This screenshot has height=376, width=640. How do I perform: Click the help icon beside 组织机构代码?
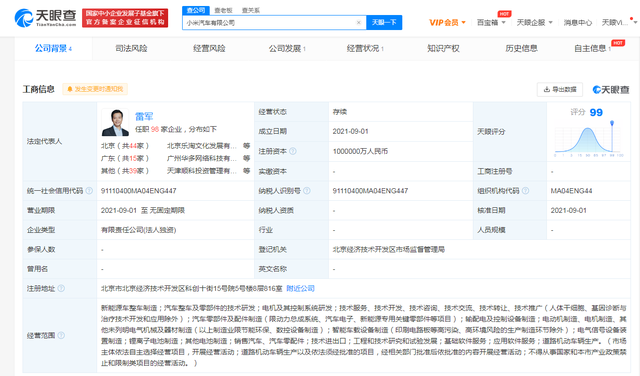pos(525,191)
